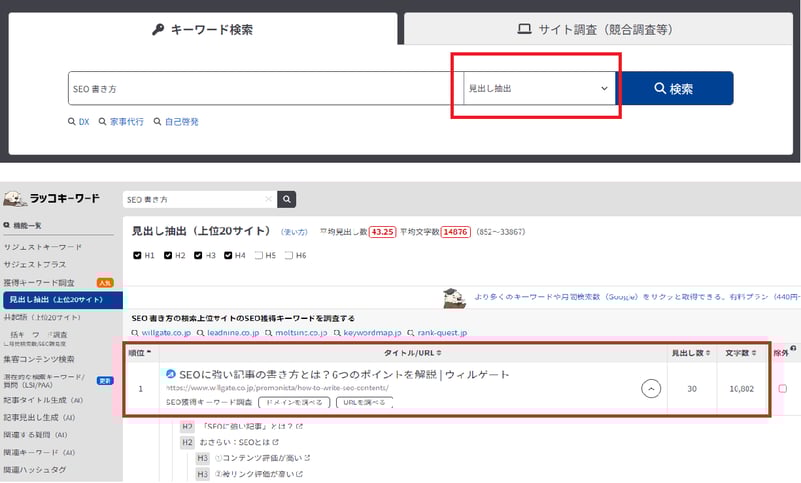
Task: Open the willgate.co.jp domain link
Action: (166, 333)
